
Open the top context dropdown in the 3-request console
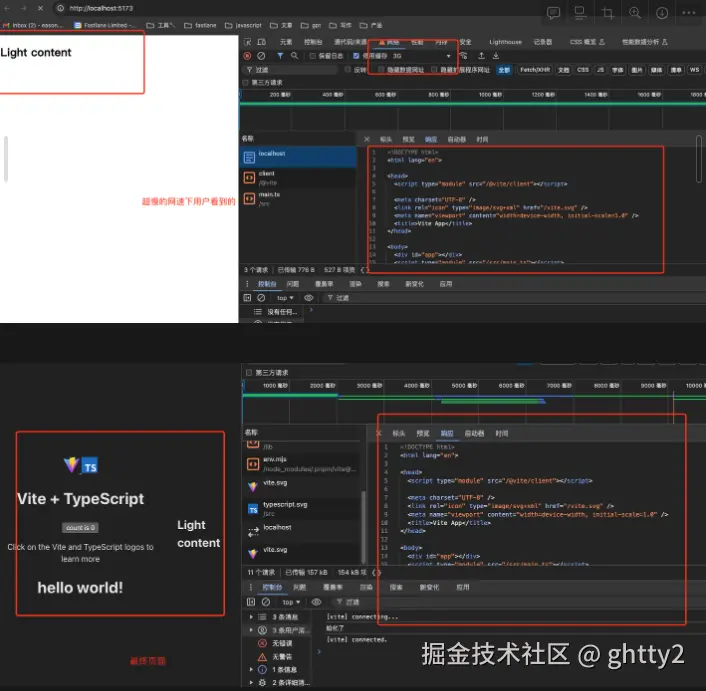[285, 298]
